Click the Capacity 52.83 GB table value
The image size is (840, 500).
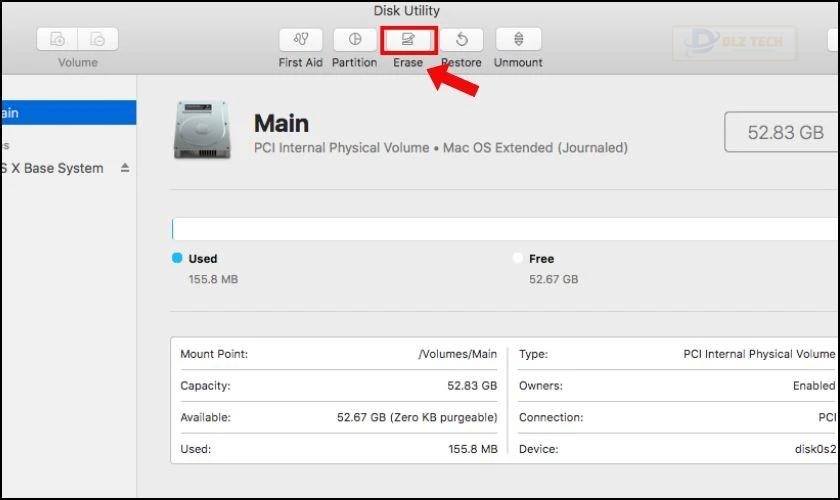[472, 385]
